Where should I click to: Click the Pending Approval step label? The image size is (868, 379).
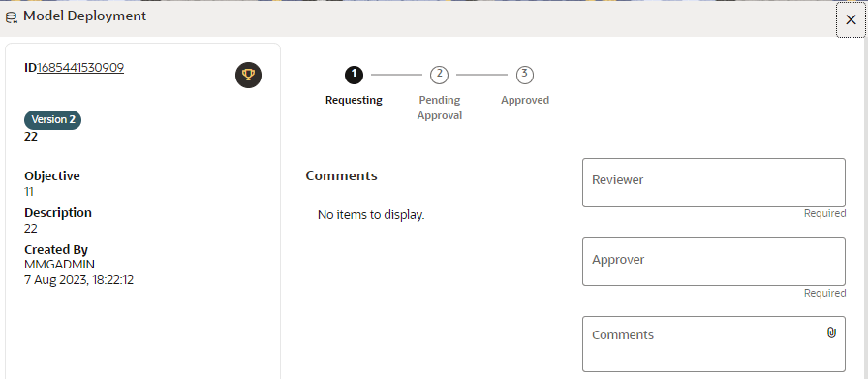pyautogui.click(x=440, y=108)
